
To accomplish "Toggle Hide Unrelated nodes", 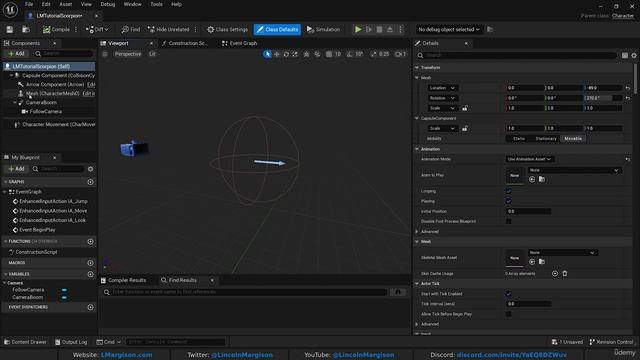I will tap(169, 29).
